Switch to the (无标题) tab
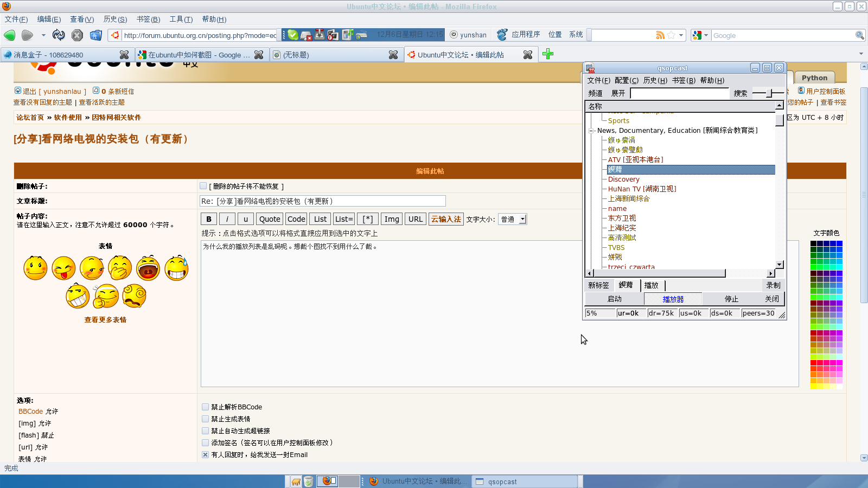868x488 pixels. coord(336,55)
